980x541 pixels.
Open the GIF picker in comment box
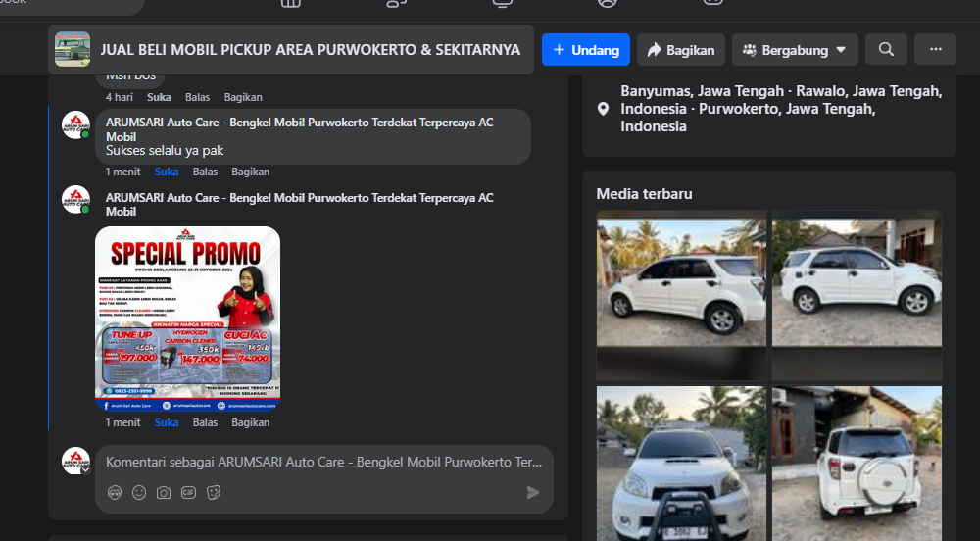189,492
